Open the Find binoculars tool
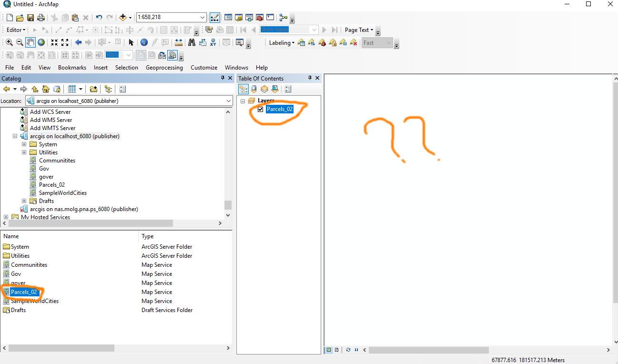This screenshot has width=618, height=364. (192, 42)
